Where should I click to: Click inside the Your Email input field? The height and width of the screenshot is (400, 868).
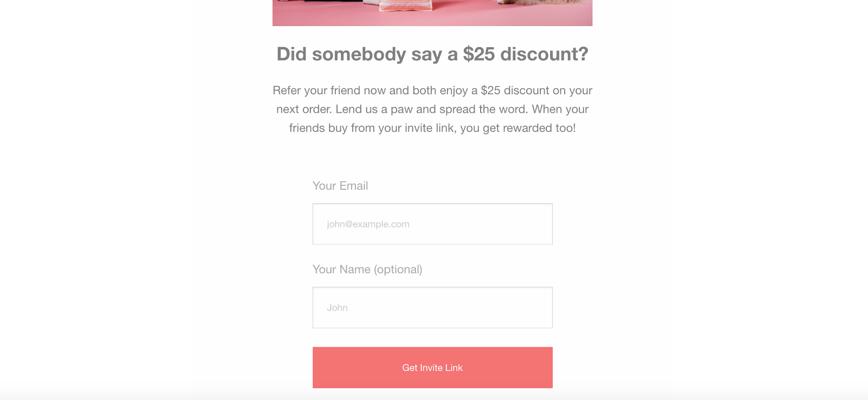click(432, 224)
